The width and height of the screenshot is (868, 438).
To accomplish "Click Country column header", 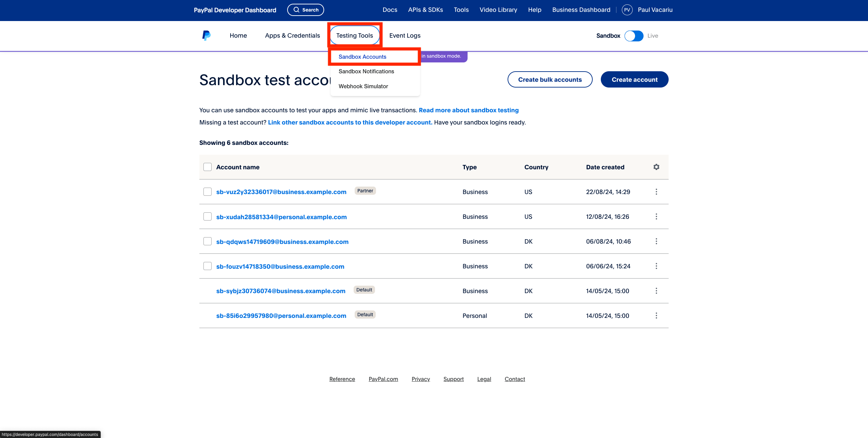I will tap(536, 167).
